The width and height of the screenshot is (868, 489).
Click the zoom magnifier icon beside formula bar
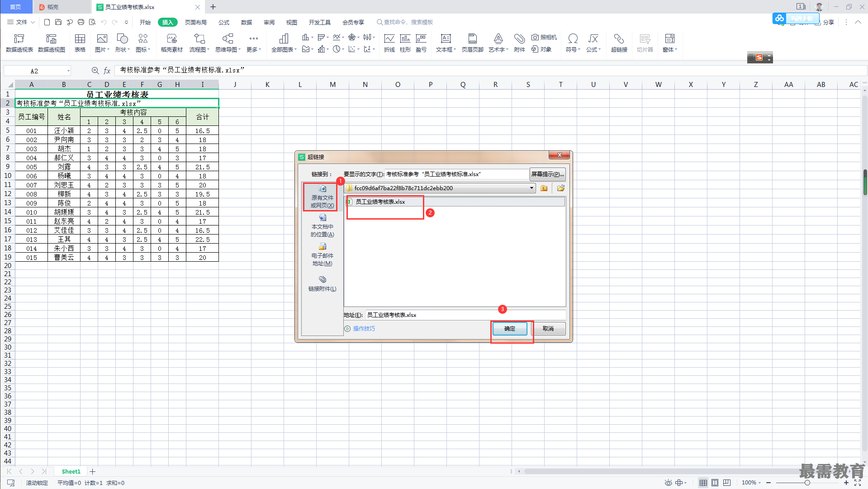[x=95, y=71]
